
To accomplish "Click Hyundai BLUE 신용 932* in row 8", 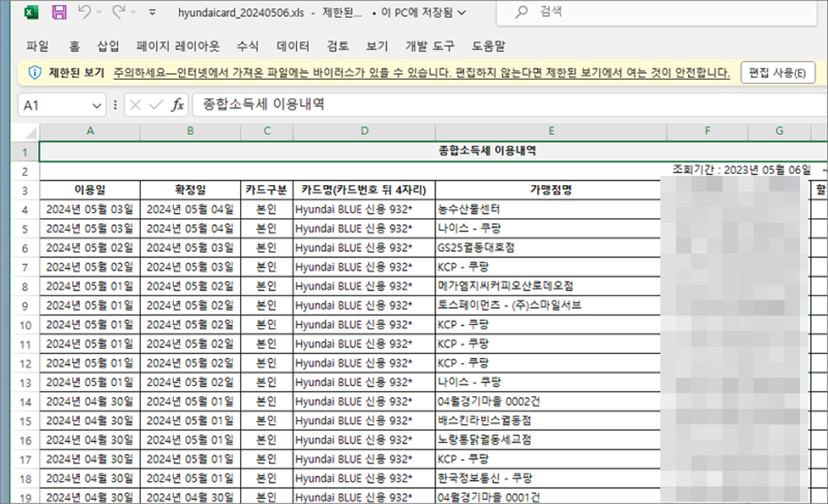I will [364, 286].
